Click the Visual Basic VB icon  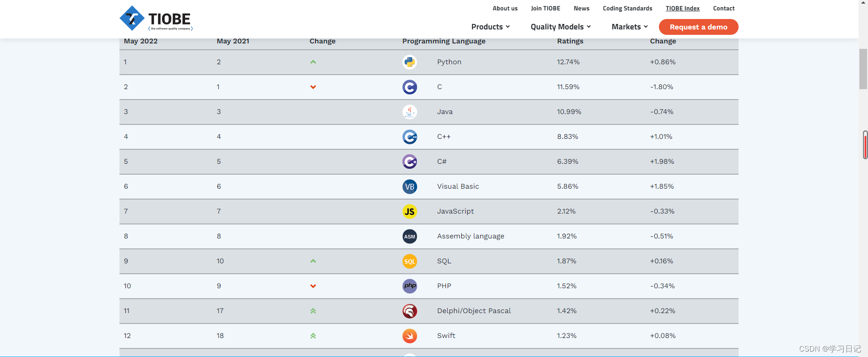[410, 186]
